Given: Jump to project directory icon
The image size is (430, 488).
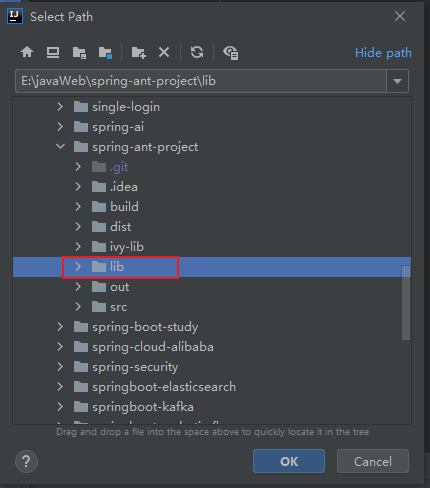Looking at the screenshot, I should coord(79,52).
